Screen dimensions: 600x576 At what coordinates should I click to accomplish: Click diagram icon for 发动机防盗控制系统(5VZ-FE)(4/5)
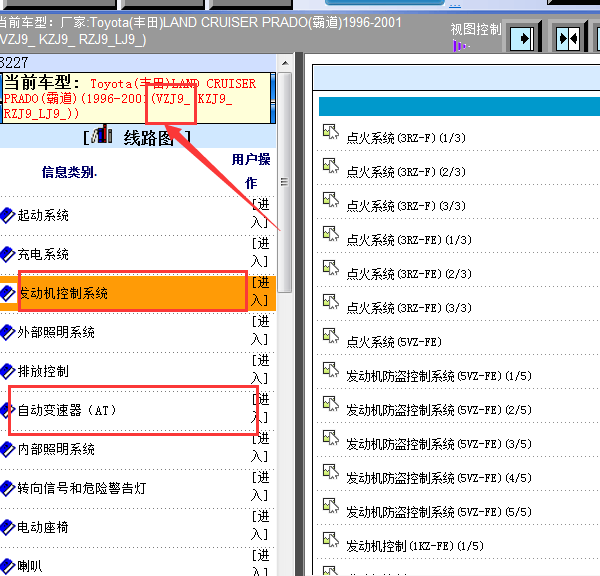[x=331, y=472]
